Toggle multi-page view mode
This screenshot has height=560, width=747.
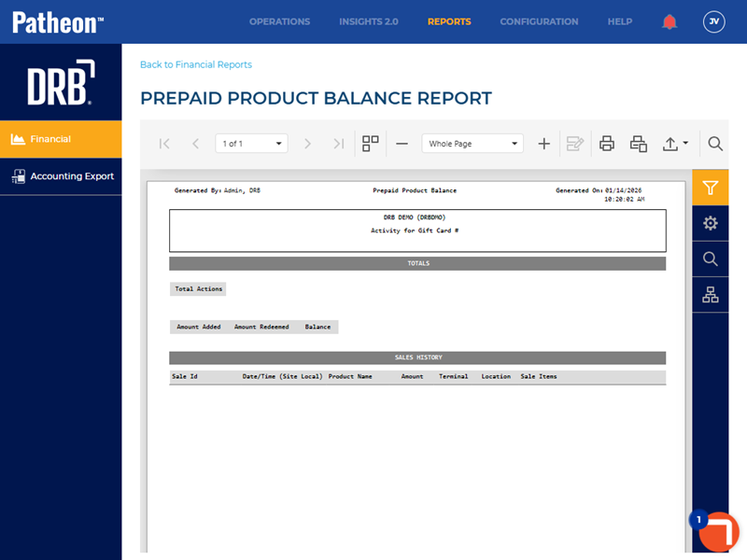[371, 144]
